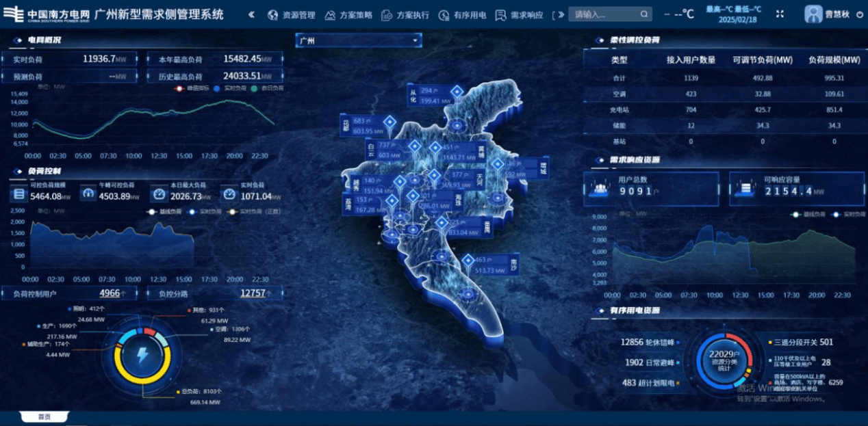Open the 负荷控制用户 count 4966 link

pyautogui.click(x=110, y=293)
